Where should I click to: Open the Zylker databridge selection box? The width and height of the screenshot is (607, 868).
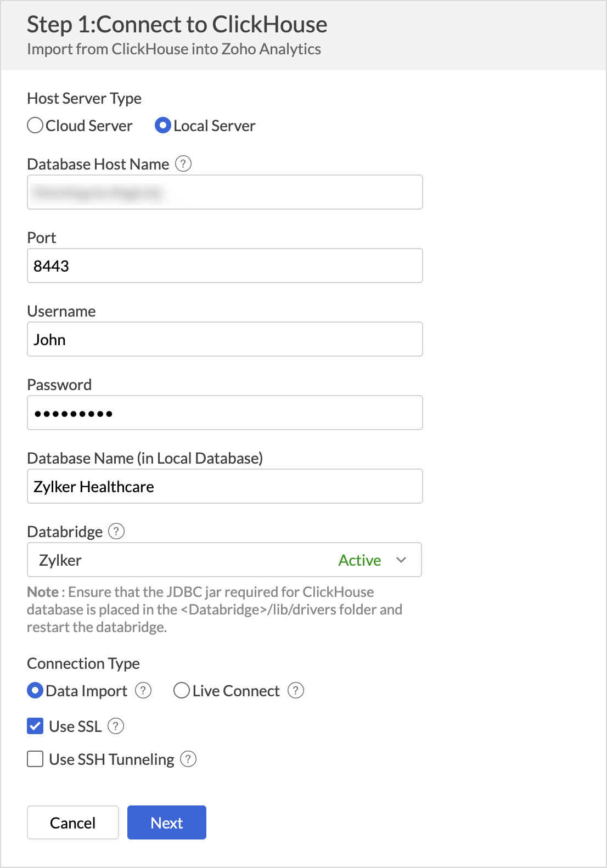pos(224,560)
